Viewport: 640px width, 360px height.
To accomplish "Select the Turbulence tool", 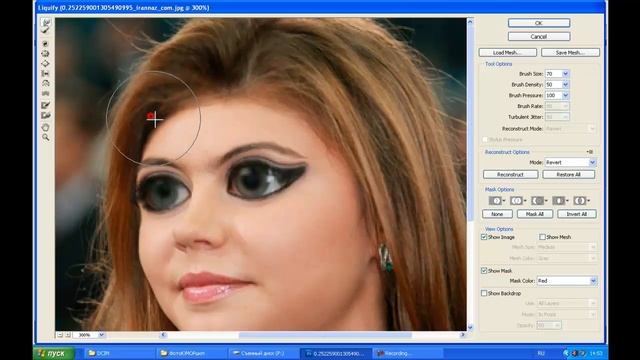I will (46, 94).
